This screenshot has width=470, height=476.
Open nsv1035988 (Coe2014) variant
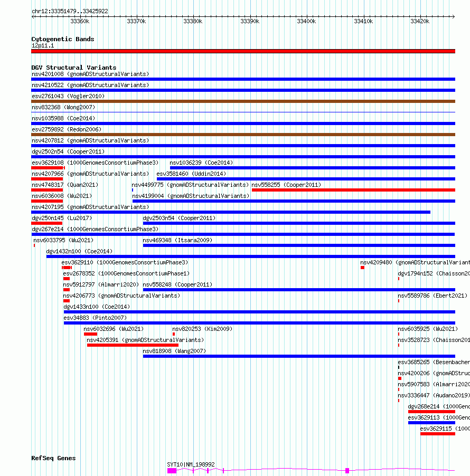pos(63,118)
